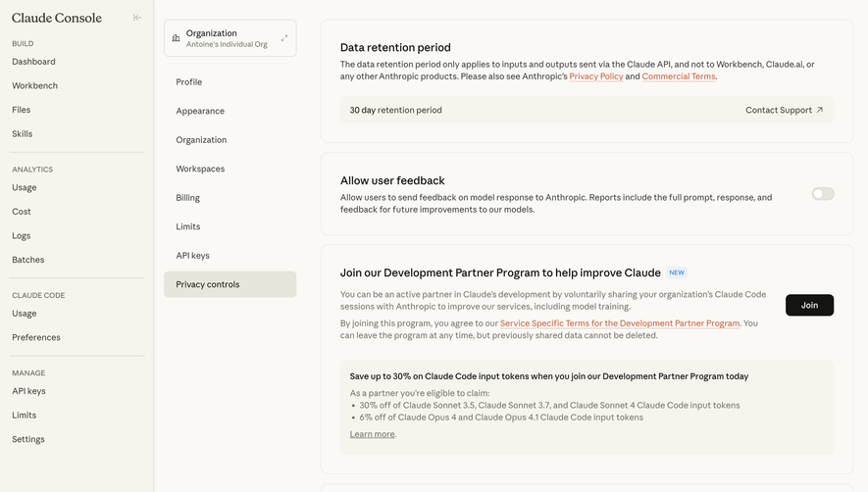Select Appearance settings tab
This screenshot has width=868, height=492.
click(230, 111)
